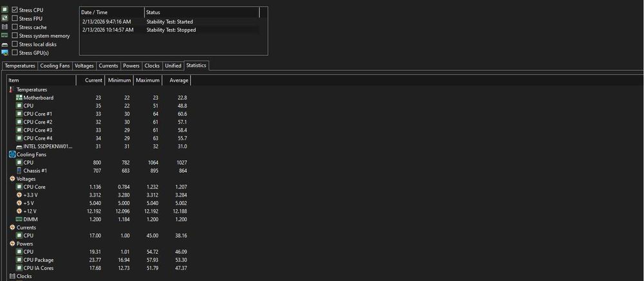This screenshot has height=281, width=644.
Task: Toggle Stress local disks checkbox
Action: click(15, 44)
